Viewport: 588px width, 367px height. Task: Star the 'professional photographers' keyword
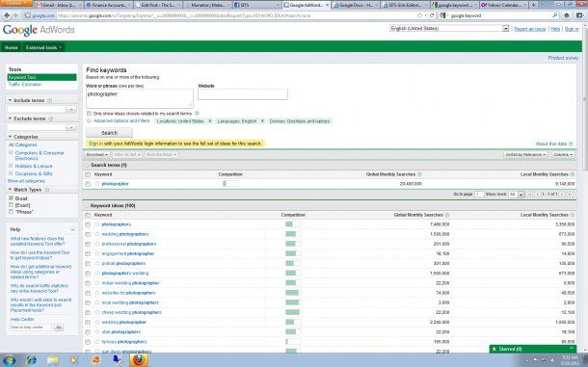click(x=97, y=244)
